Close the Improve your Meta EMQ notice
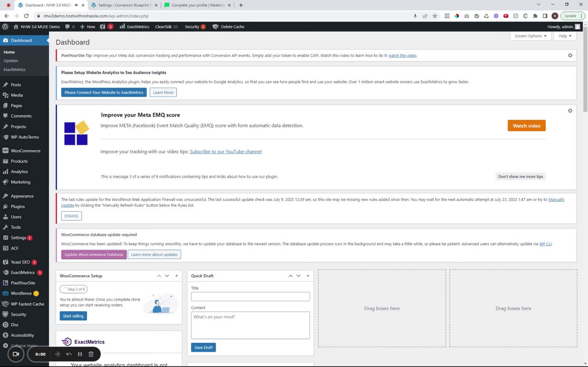This screenshot has height=367, width=588. 570,111
